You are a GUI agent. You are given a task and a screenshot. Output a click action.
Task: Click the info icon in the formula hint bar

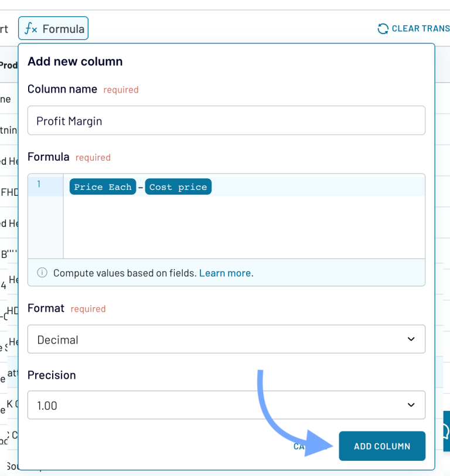tap(42, 272)
